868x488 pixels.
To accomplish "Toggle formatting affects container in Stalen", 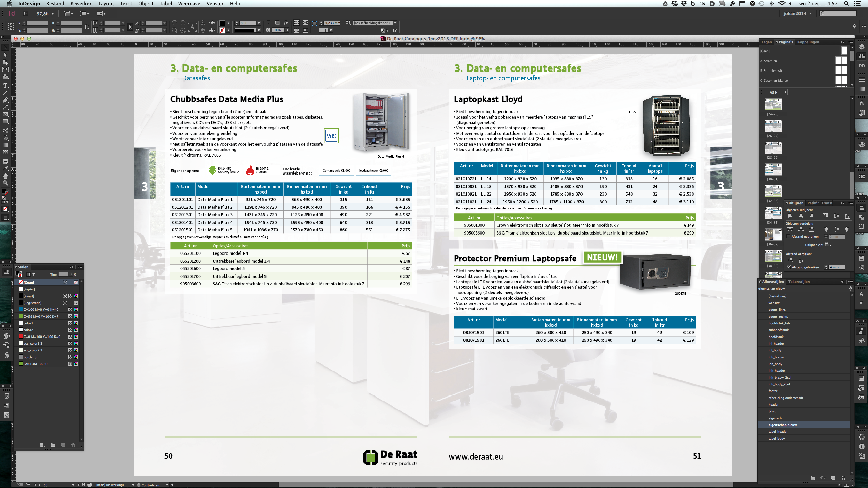I will click(28, 274).
